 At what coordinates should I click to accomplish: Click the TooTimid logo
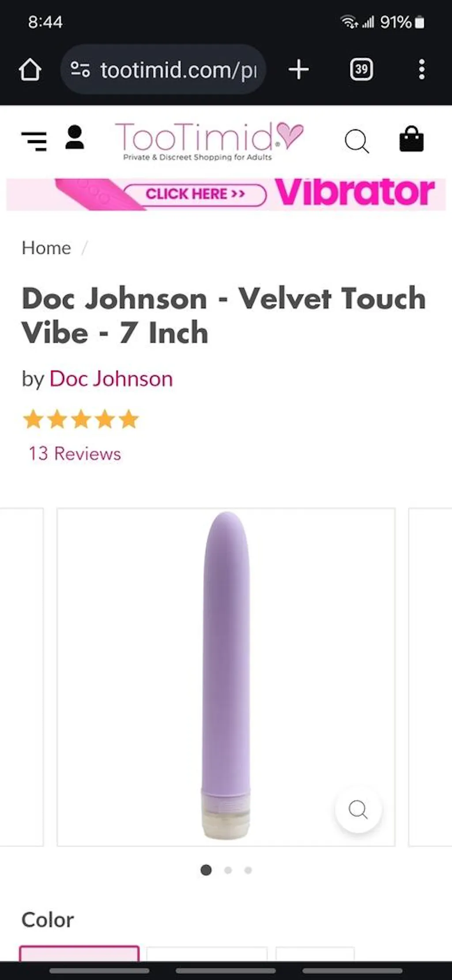[209, 141]
